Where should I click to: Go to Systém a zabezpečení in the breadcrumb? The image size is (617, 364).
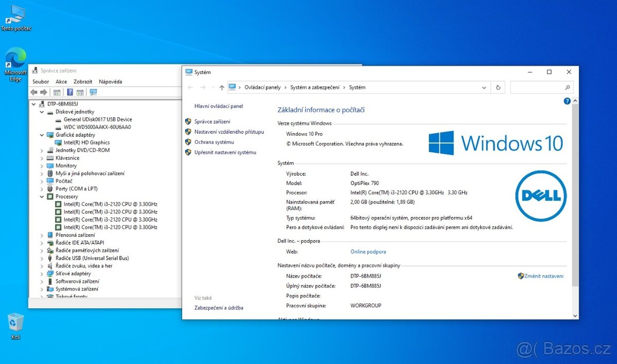tap(315, 87)
